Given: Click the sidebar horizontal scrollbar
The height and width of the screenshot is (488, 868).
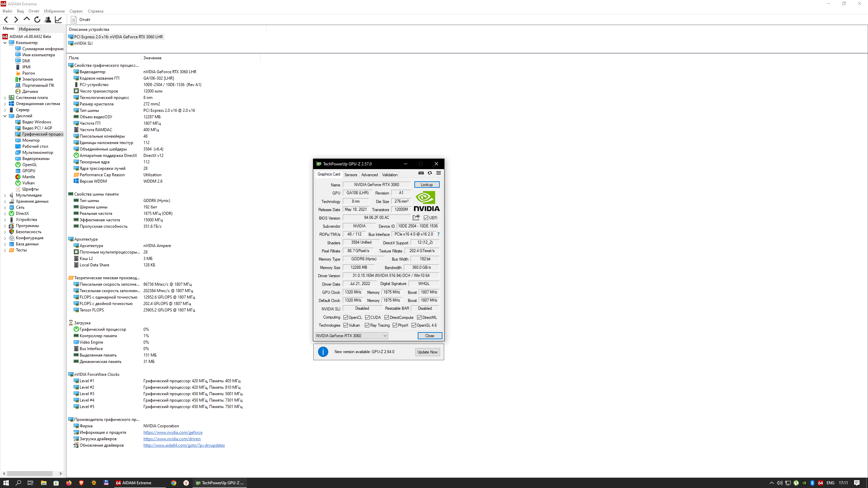Looking at the screenshot, I should [30, 473].
